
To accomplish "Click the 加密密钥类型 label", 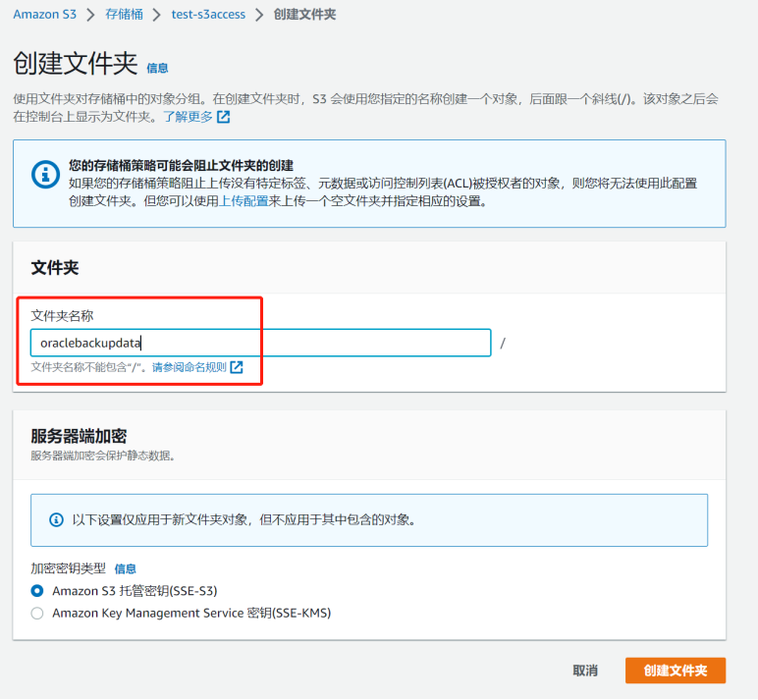I will 68,568.
